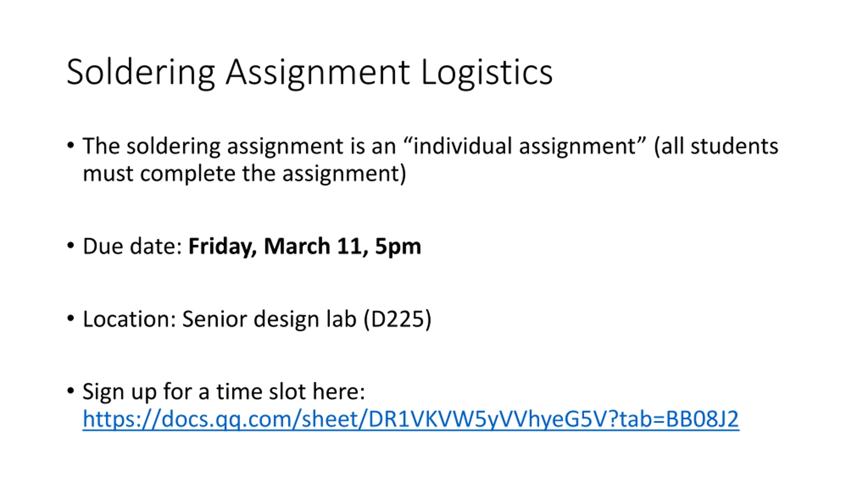Click the "(all students" text

click(x=716, y=146)
